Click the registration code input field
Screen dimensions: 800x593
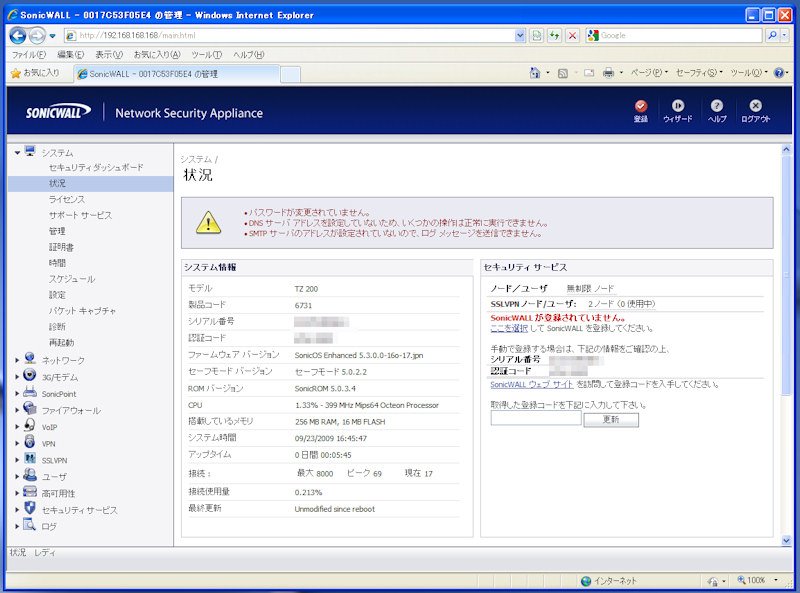536,418
